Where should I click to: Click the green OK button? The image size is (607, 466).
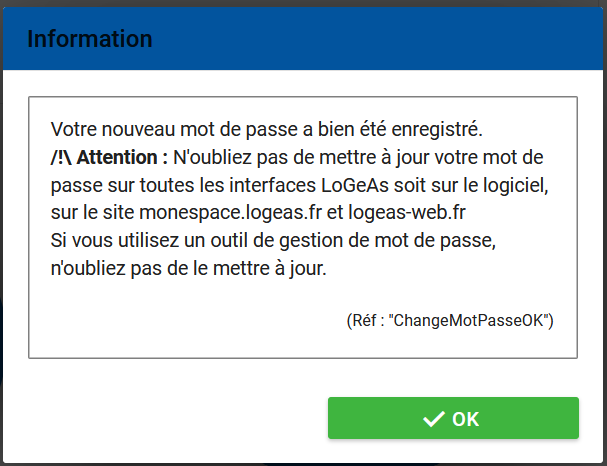pos(453,418)
